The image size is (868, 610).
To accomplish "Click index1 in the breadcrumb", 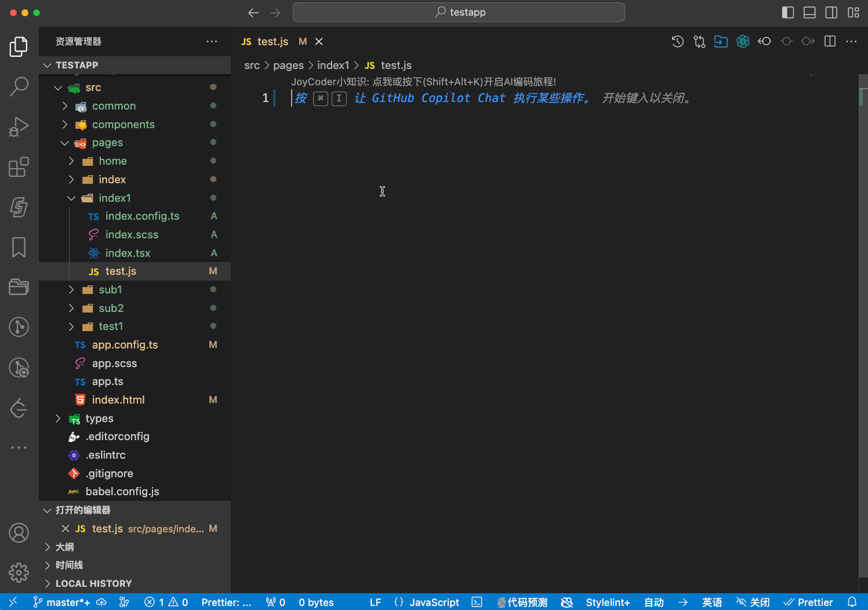I will 333,66.
